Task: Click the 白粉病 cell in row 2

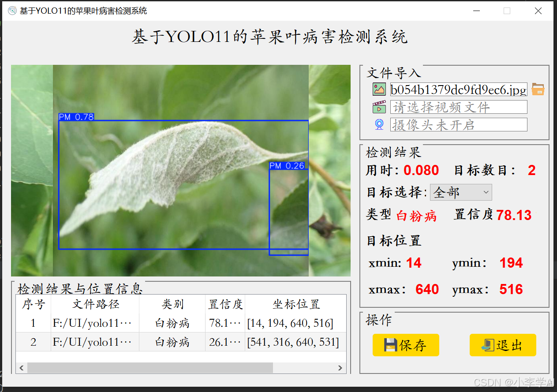Action: pyautogui.click(x=172, y=342)
